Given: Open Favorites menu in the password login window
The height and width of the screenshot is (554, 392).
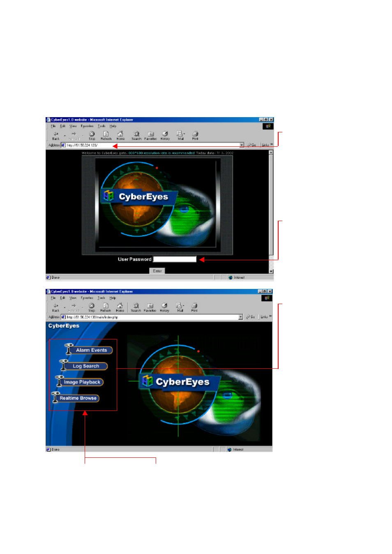Looking at the screenshot, I should pyautogui.click(x=87, y=126).
